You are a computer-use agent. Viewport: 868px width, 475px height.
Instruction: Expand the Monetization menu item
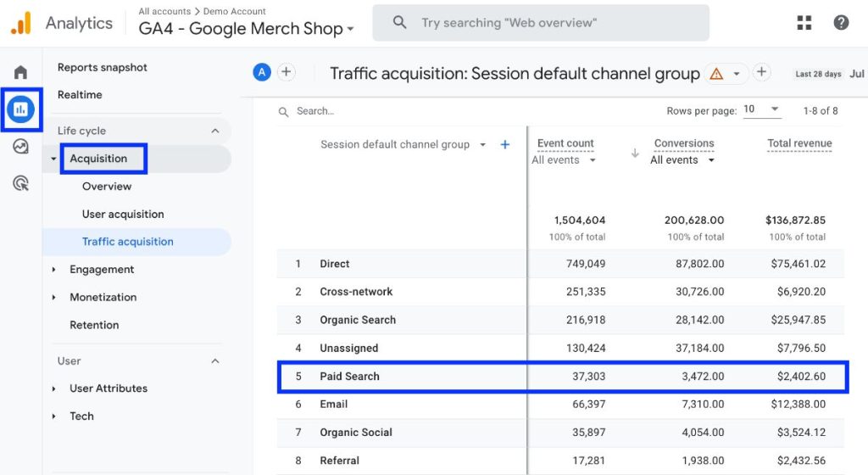pos(103,298)
